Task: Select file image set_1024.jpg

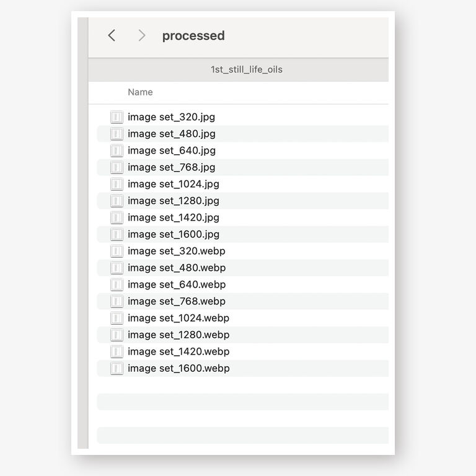Action: (173, 184)
